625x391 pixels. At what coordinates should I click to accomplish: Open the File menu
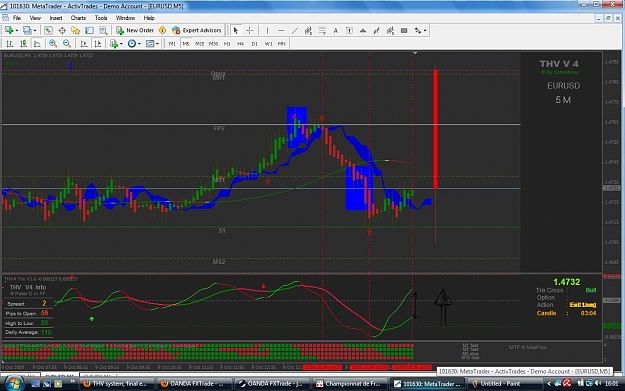coord(17,18)
